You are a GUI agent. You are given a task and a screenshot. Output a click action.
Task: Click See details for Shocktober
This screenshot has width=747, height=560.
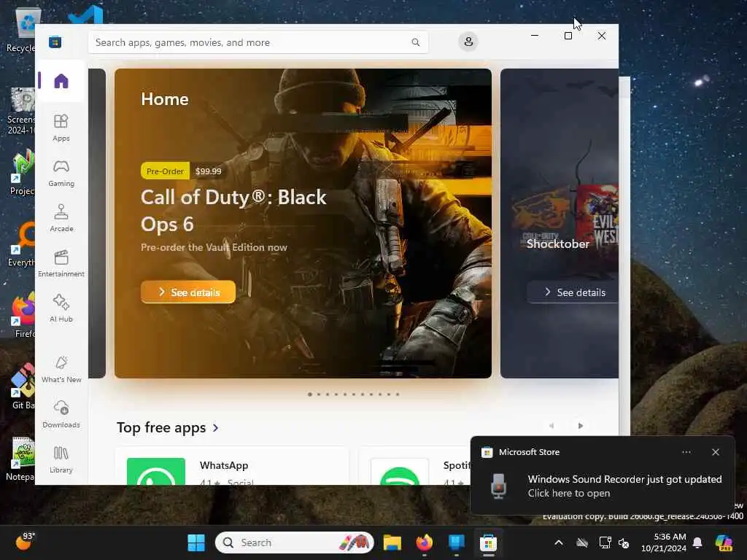(573, 292)
